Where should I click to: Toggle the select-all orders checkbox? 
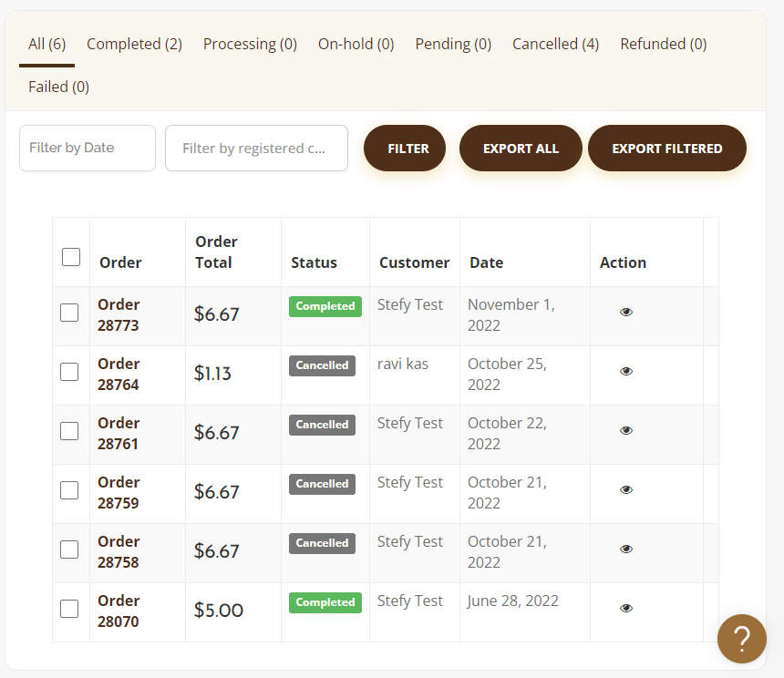click(71, 257)
